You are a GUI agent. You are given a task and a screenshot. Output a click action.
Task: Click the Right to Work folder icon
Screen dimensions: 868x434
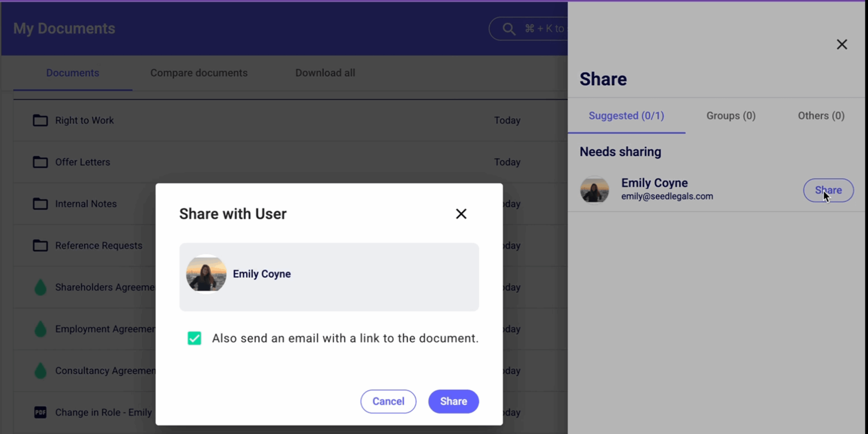(x=40, y=120)
